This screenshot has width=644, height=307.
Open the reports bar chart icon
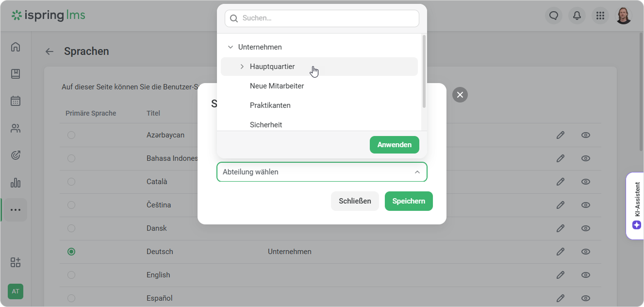point(16,183)
